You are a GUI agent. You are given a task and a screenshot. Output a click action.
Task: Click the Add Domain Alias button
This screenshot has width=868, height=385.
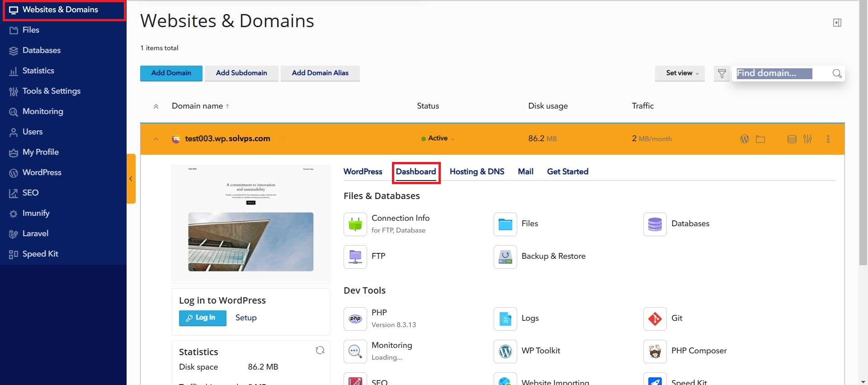(x=320, y=73)
